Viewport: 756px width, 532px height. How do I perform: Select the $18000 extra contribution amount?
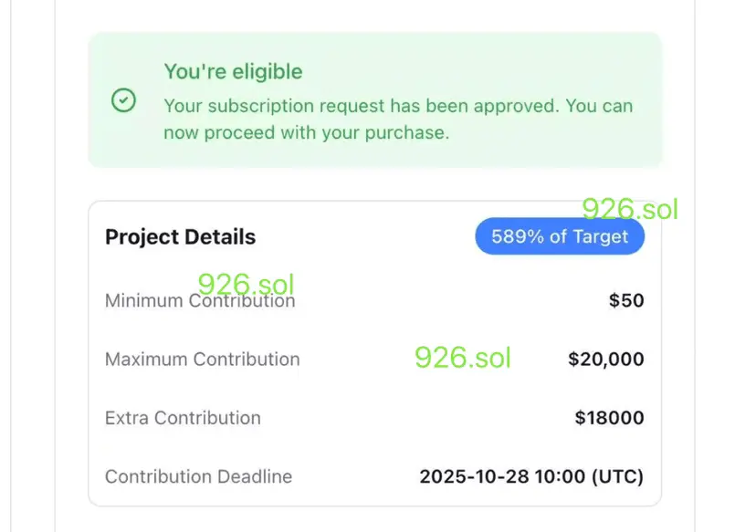[x=609, y=418]
